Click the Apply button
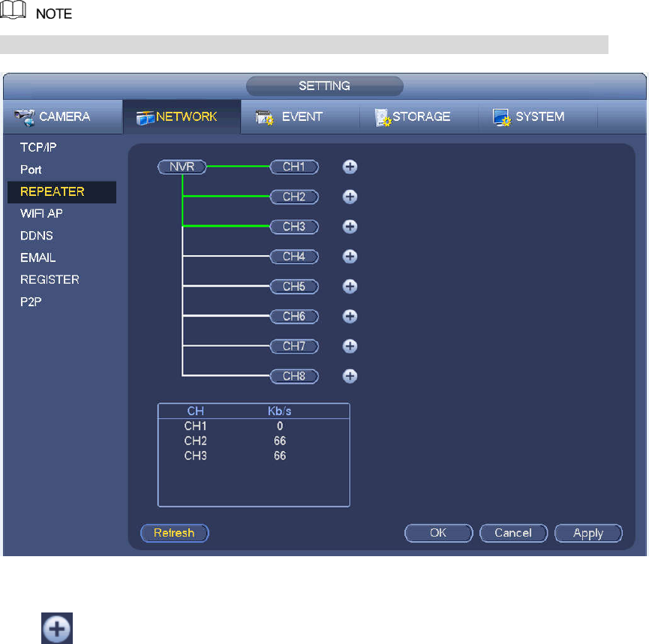This screenshot has height=644, width=649. [588, 533]
